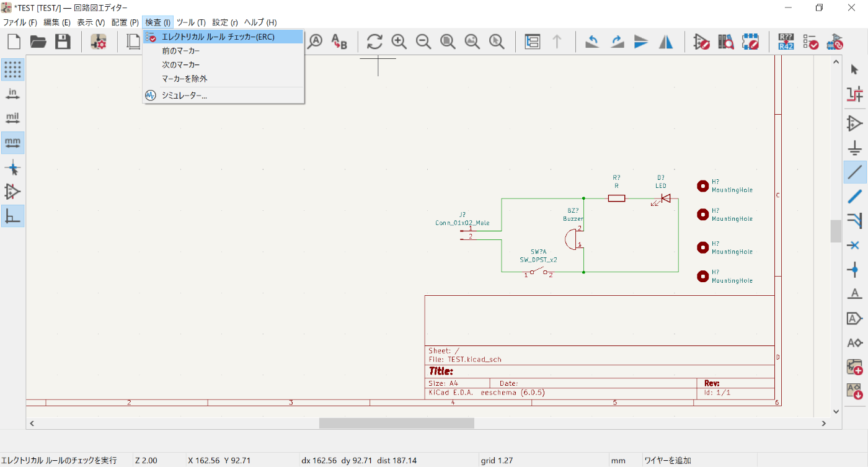Viewport: 868px width, 467px height.
Task: Select the wire-to-bus entry tool
Action: [x=855, y=220]
